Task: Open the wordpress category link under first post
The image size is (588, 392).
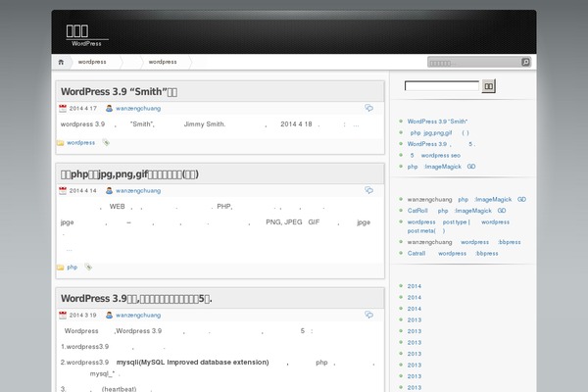Action: pos(80,143)
